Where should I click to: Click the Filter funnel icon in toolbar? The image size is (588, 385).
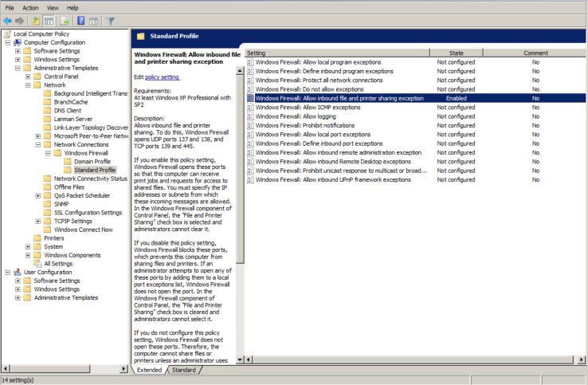tap(111, 21)
